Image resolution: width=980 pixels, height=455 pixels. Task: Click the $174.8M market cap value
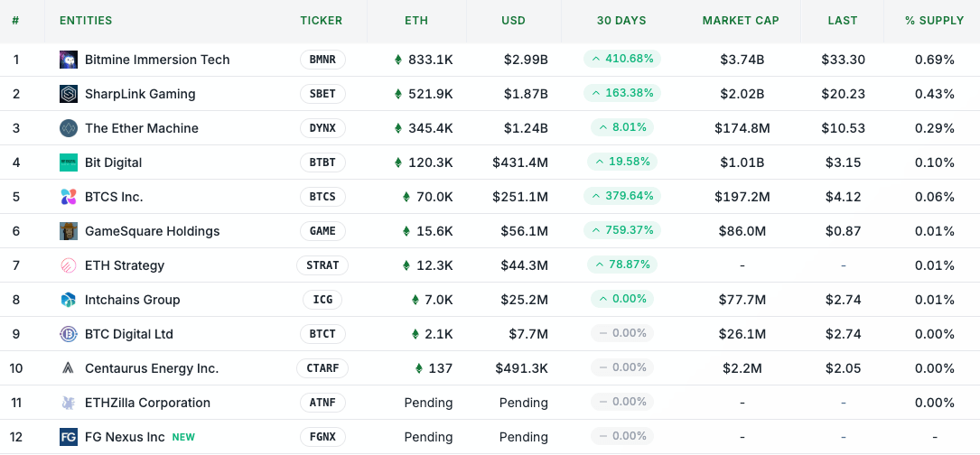[742, 129]
